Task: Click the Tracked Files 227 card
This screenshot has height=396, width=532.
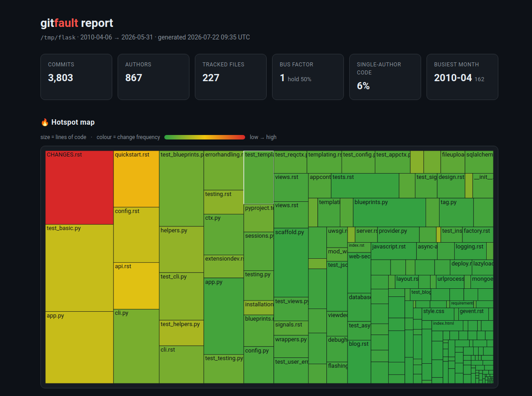Action: pyautogui.click(x=231, y=77)
